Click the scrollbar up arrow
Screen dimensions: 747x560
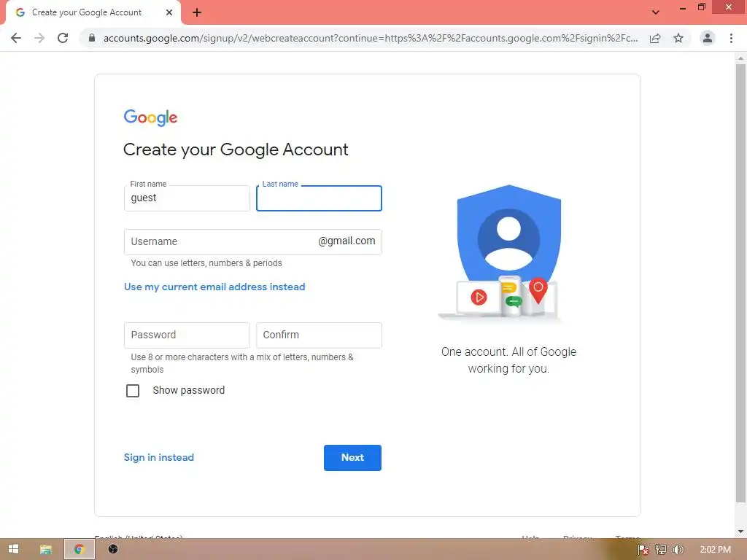(x=741, y=58)
